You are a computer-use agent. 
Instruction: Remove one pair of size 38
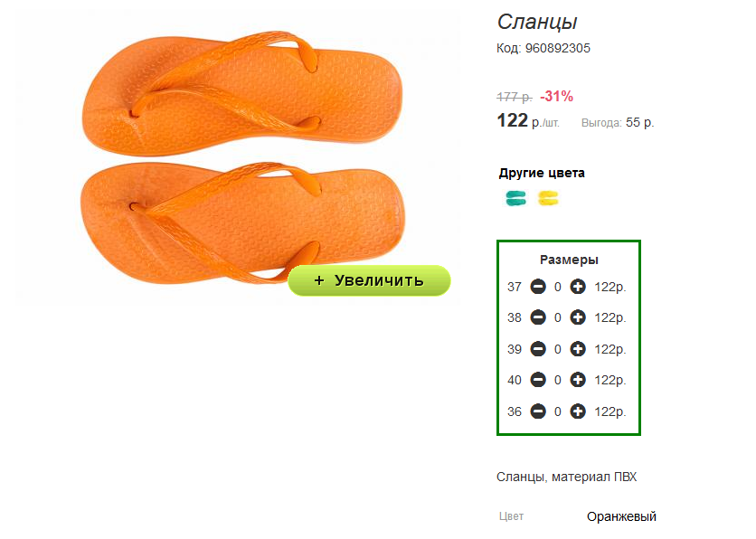(538, 317)
